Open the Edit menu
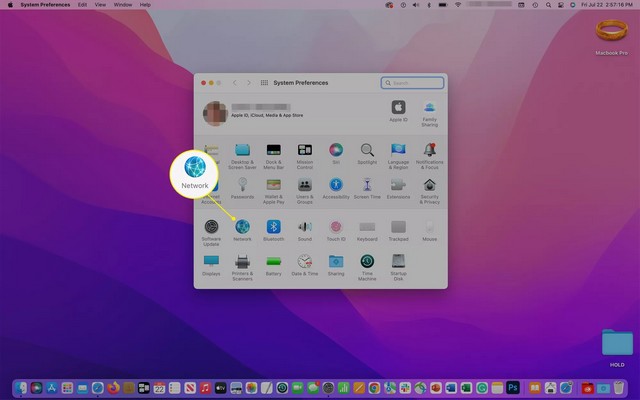The height and width of the screenshot is (400, 640). tap(82, 5)
